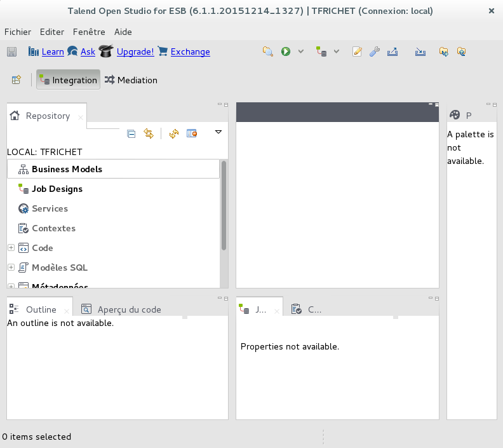Maximize the editor area
Screen dimensions: 503x448
[x=437, y=105]
